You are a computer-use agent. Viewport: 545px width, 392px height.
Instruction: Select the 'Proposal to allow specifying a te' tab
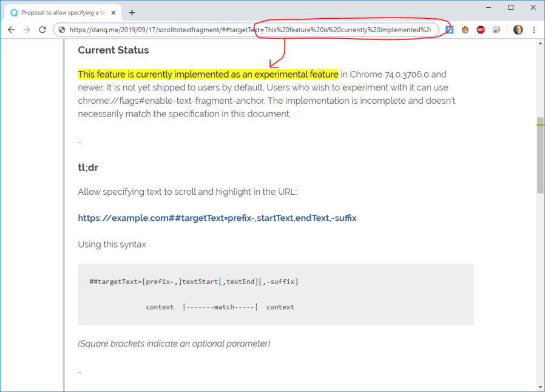[61, 11]
